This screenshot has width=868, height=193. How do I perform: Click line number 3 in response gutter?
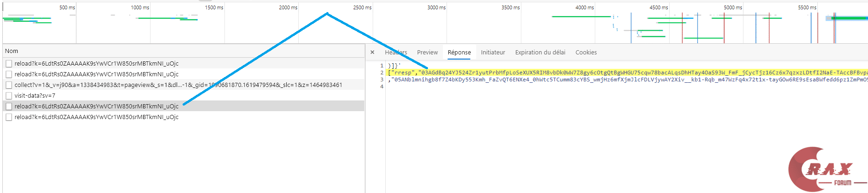coord(382,80)
